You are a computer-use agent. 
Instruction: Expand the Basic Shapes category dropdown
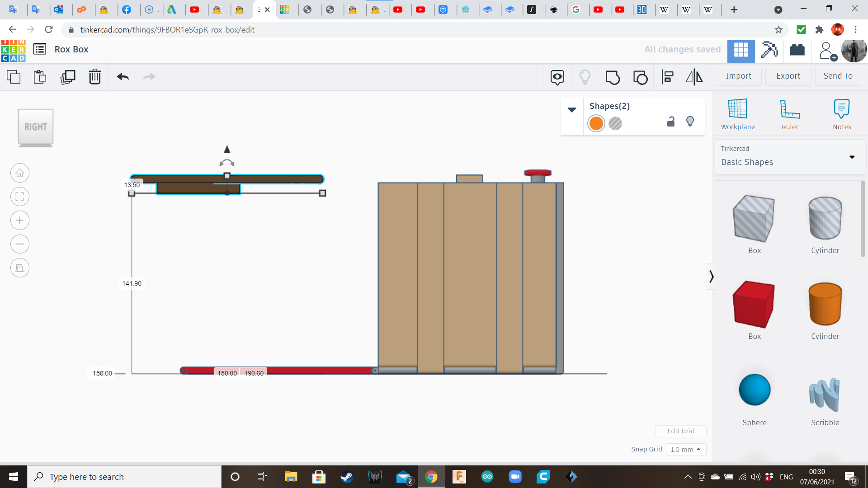coord(852,157)
